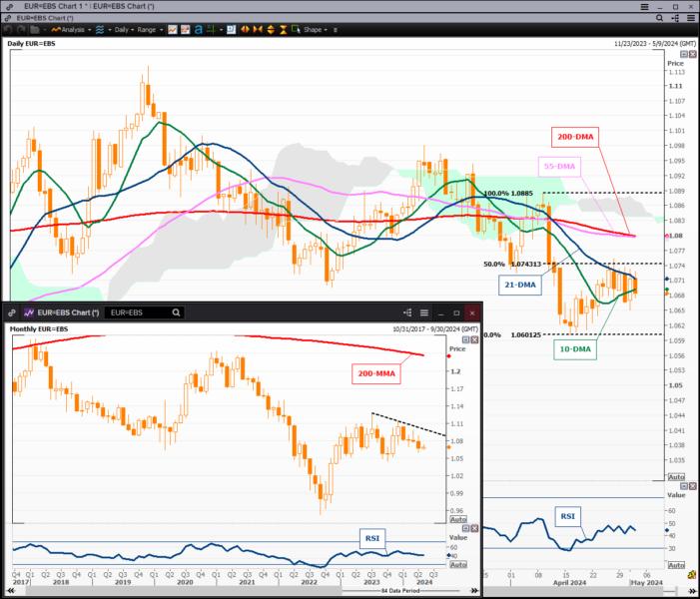The width and height of the screenshot is (700, 599).
Task: Open the hamburger menu in main title bar
Action: [645, 7]
